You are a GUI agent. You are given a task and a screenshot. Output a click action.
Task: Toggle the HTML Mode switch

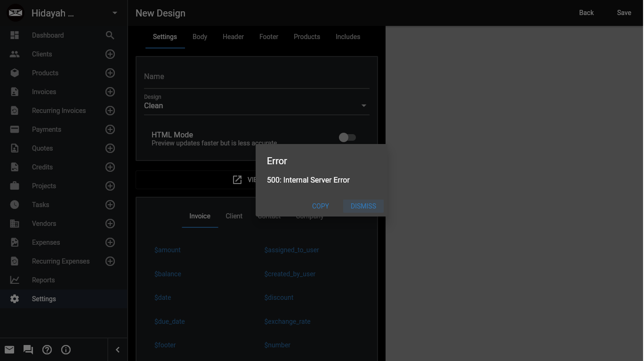coord(347,137)
